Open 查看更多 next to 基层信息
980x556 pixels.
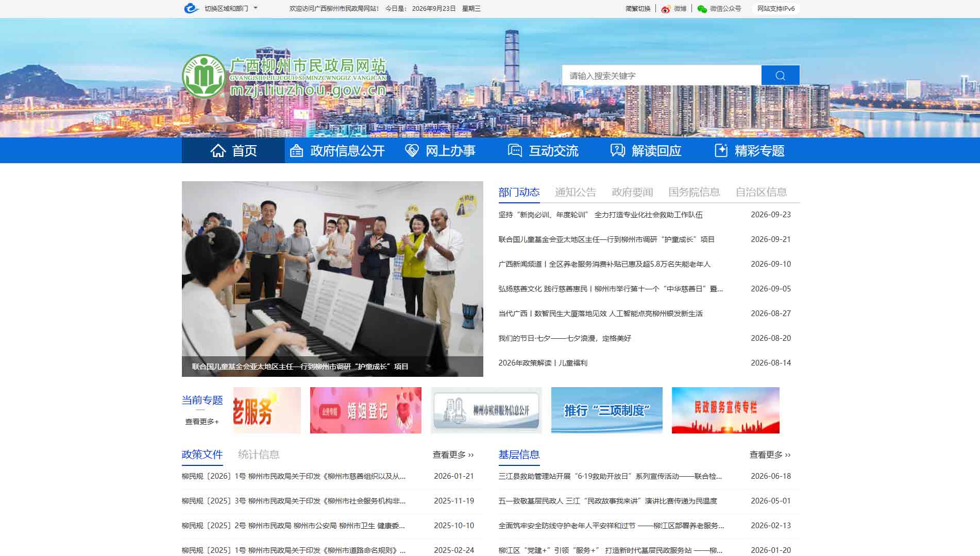[x=770, y=455]
